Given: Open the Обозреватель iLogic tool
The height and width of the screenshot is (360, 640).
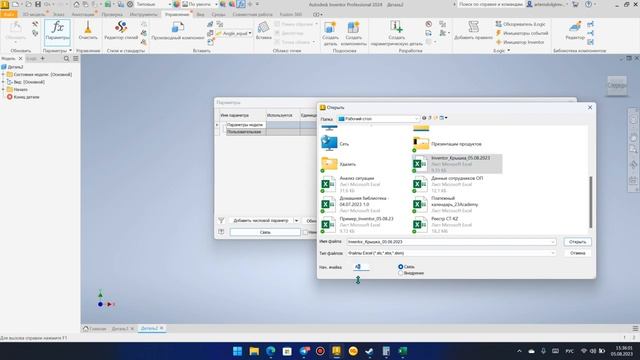Looking at the screenshot, I should tap(520, 24).
